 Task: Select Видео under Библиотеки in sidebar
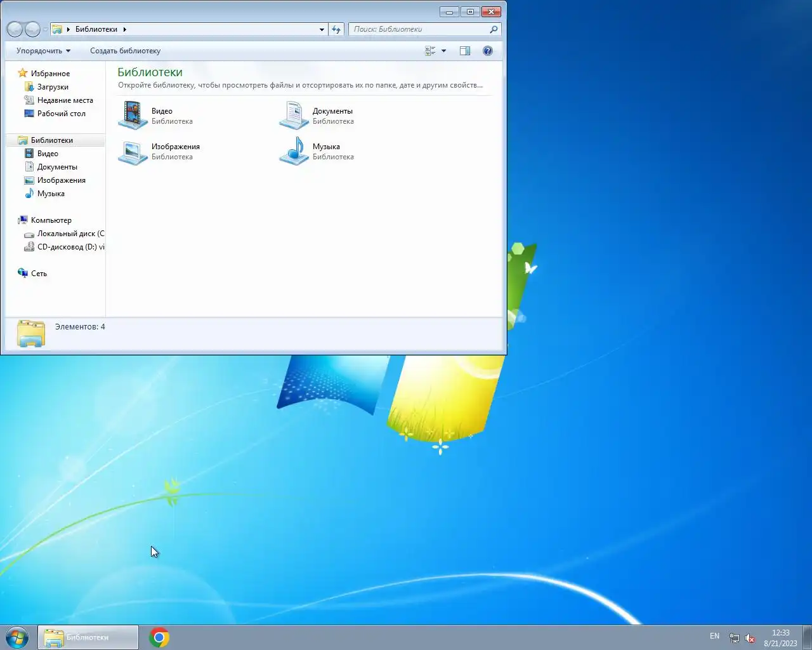point(48,154)
